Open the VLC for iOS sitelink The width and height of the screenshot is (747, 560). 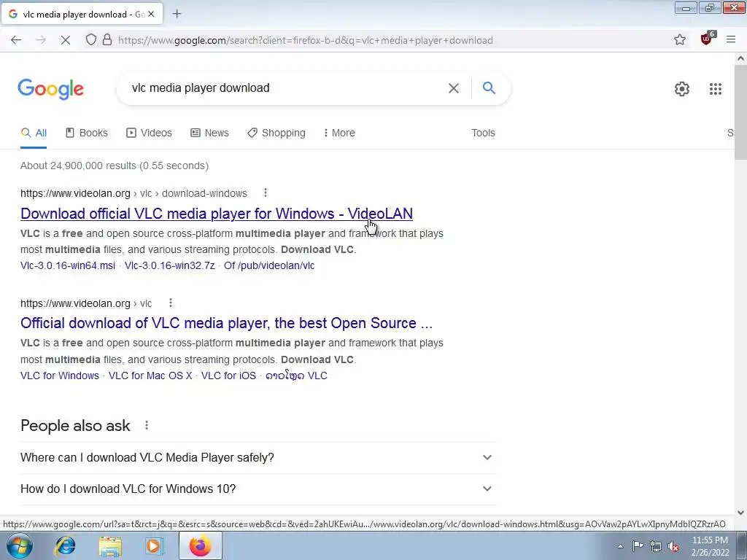(x=228, y=376)
